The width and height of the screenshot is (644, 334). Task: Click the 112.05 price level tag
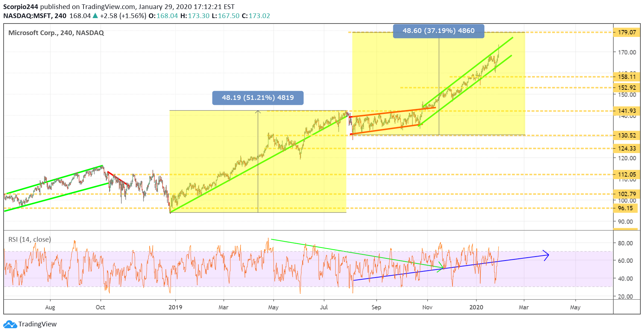coord(627,174)
